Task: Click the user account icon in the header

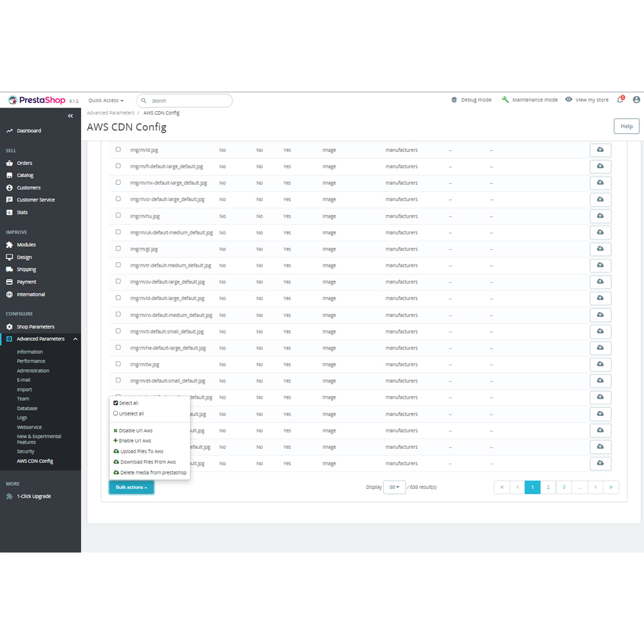Action: [x=636, y=100]
